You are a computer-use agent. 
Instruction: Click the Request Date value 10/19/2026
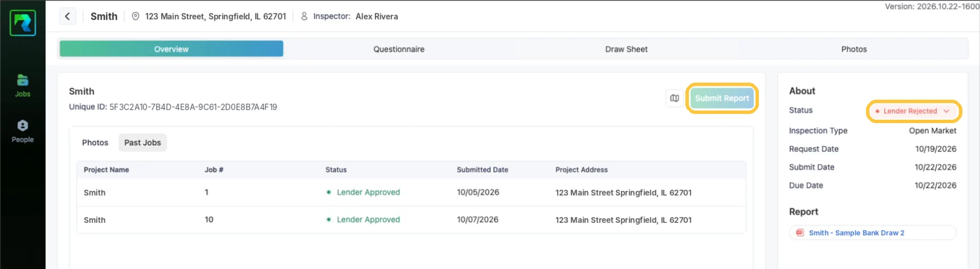936,149
